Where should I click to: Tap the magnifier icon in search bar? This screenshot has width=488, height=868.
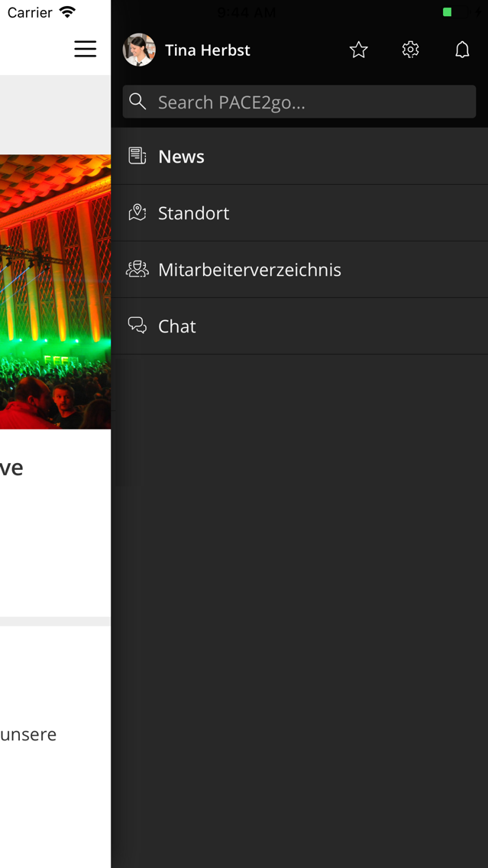(137, 102)
